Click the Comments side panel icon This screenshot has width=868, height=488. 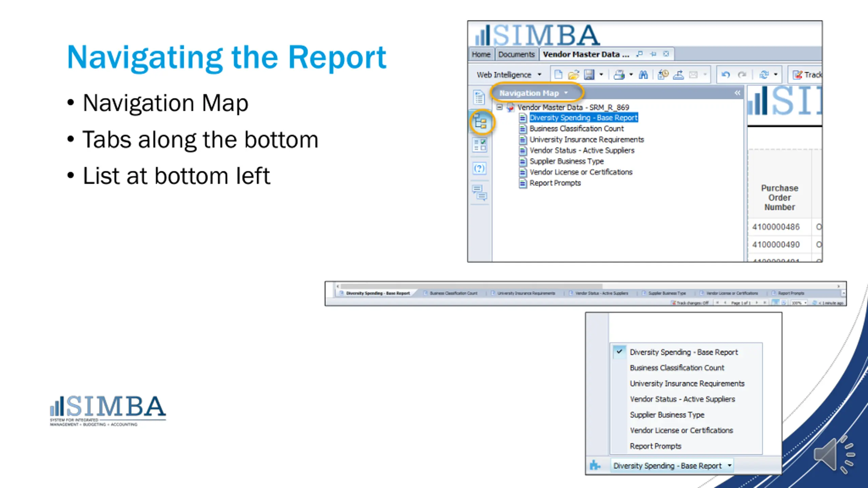[x=480, y=193]
